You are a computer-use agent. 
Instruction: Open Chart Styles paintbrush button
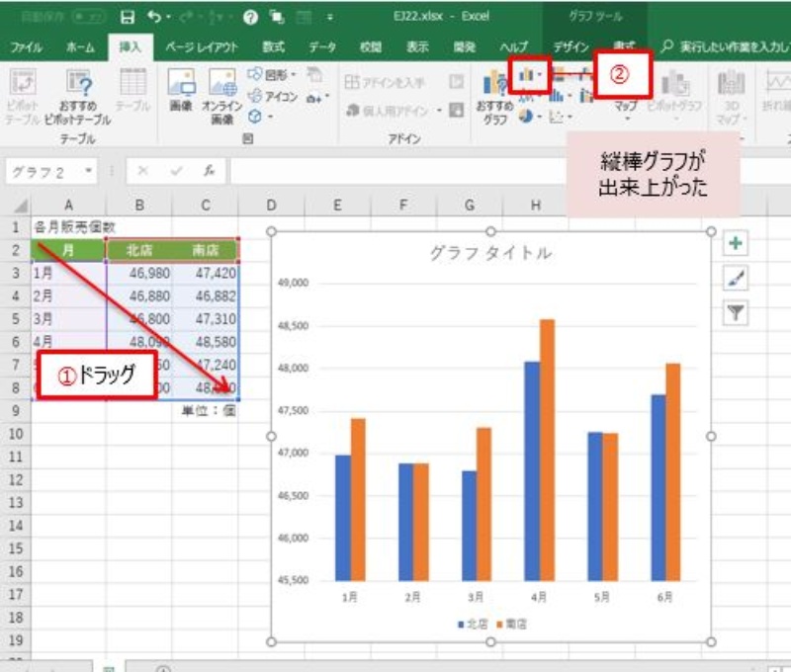coord(736,279)
